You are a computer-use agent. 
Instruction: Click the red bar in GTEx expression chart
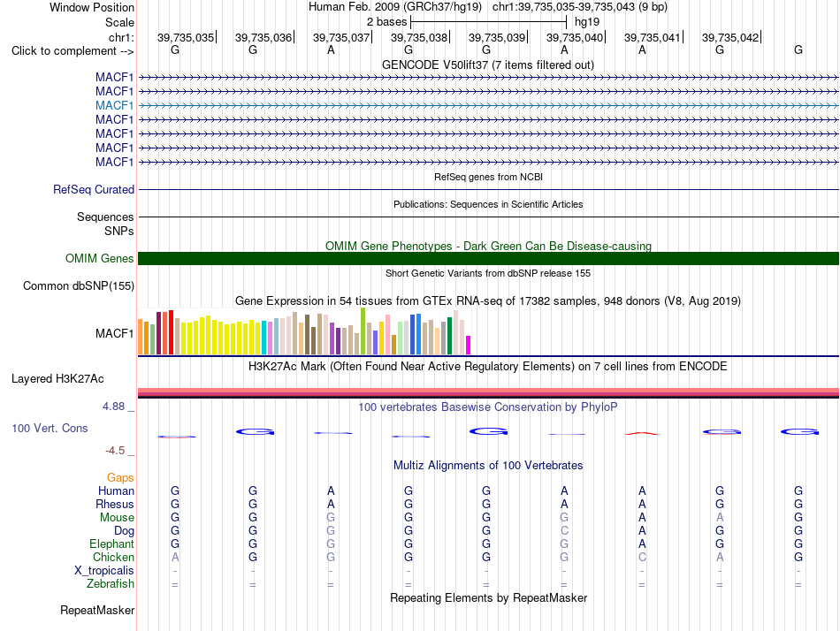click(x=171, y=332)
